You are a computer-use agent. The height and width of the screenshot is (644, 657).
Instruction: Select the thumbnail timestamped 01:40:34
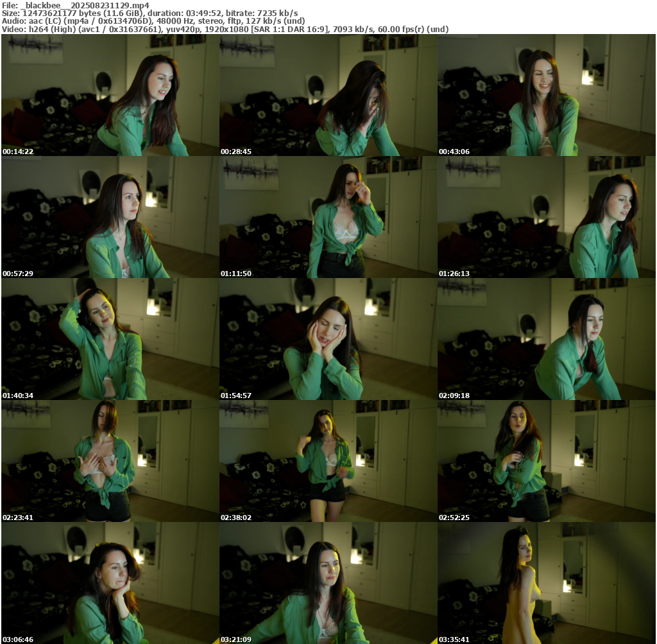pyautogui.click(x=110, y=339)
